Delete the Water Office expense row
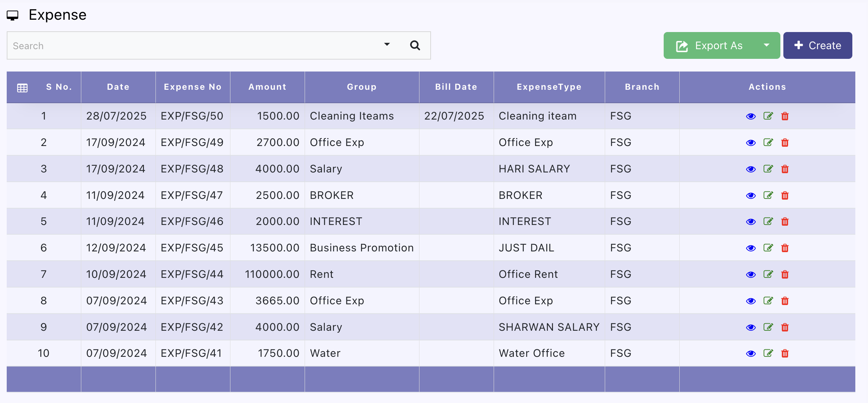This screenshot has height=403, width=868. tap(785, 353)
